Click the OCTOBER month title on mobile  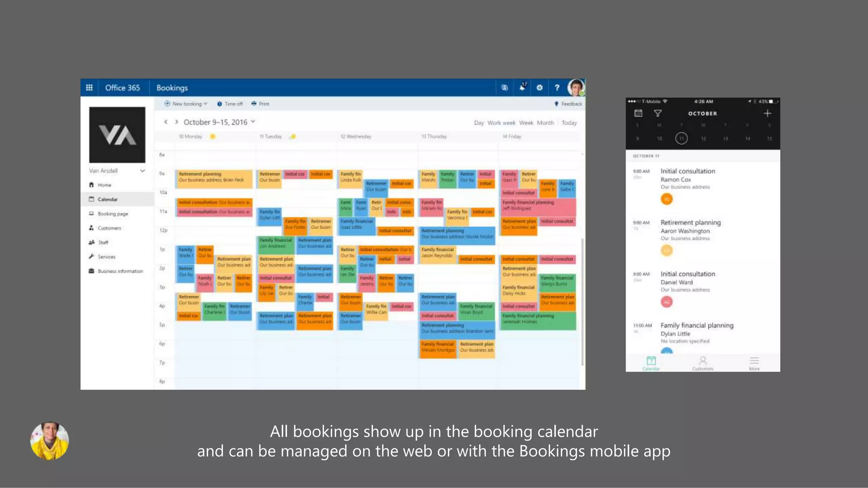tap(703, 114)
